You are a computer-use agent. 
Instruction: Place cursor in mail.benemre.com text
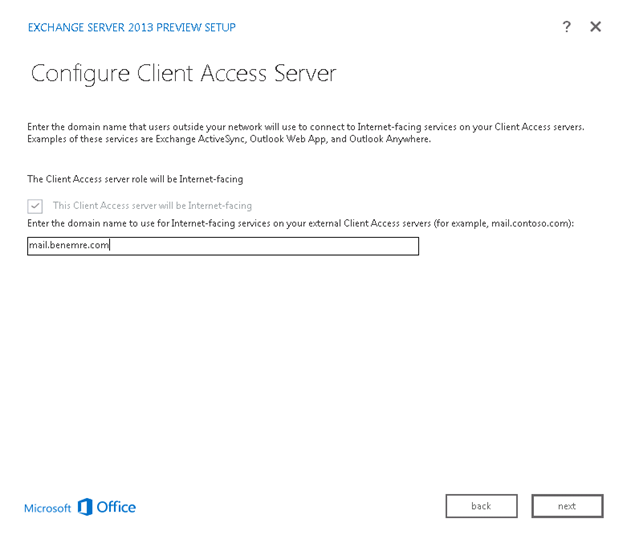click(69, 245)
